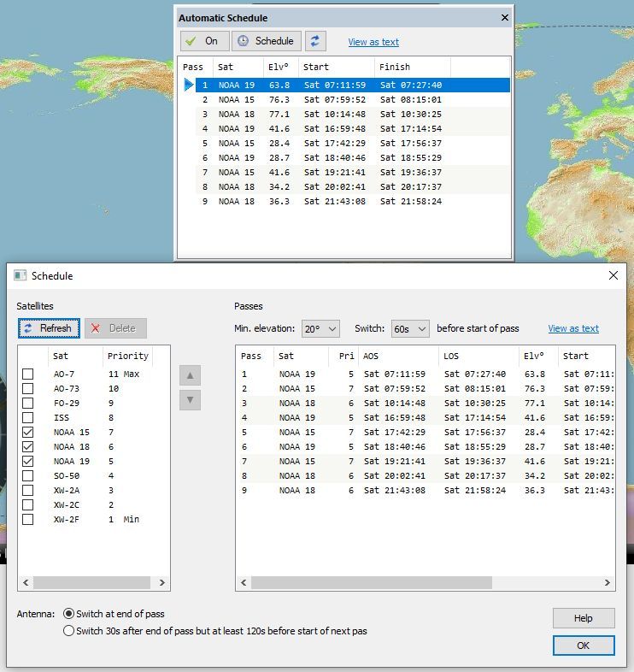Click the refresh icon in Automatic Schedule toolbar

click(316, 41)
